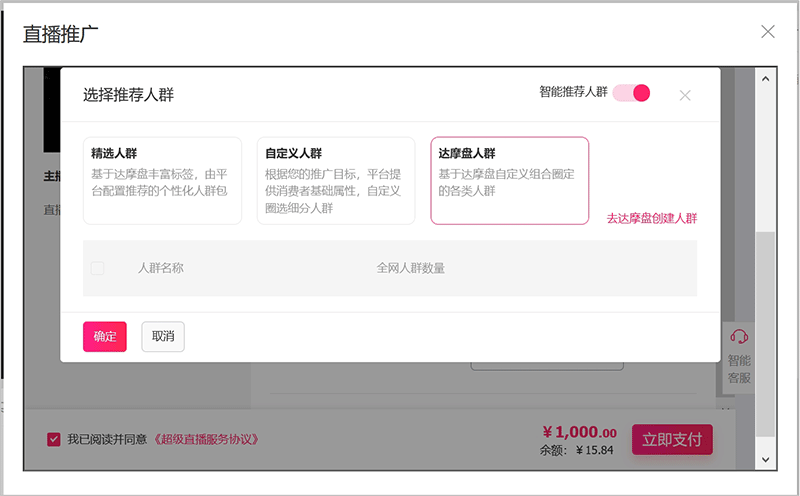Open the 《超级直播服务协议》 link
The height and width of the screenshot is (496, 800).
point(207,439)
